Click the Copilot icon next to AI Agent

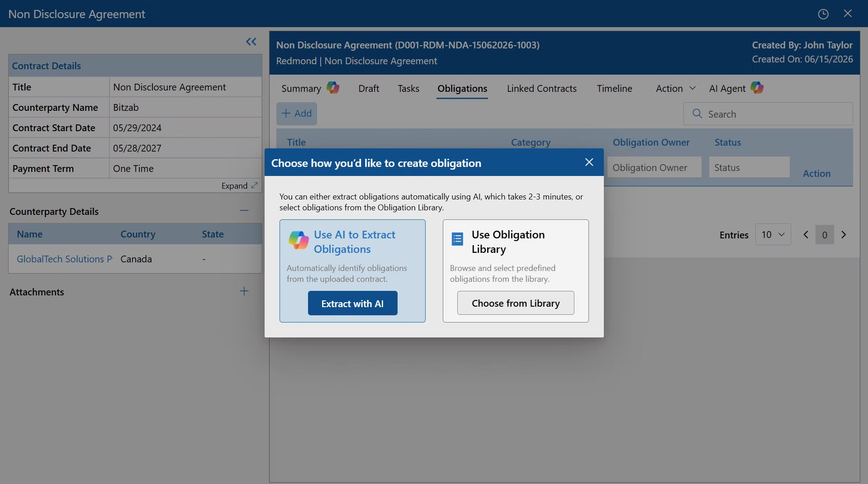tap(757, 87)
